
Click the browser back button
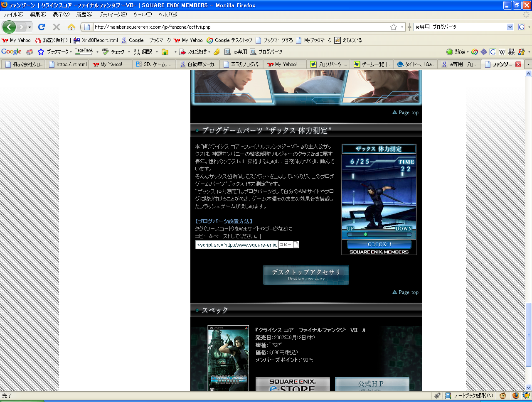click(x=9, y=27)
